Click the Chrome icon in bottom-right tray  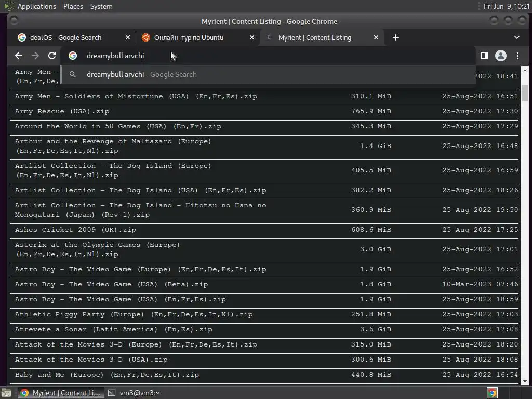[x=492, y=393]
